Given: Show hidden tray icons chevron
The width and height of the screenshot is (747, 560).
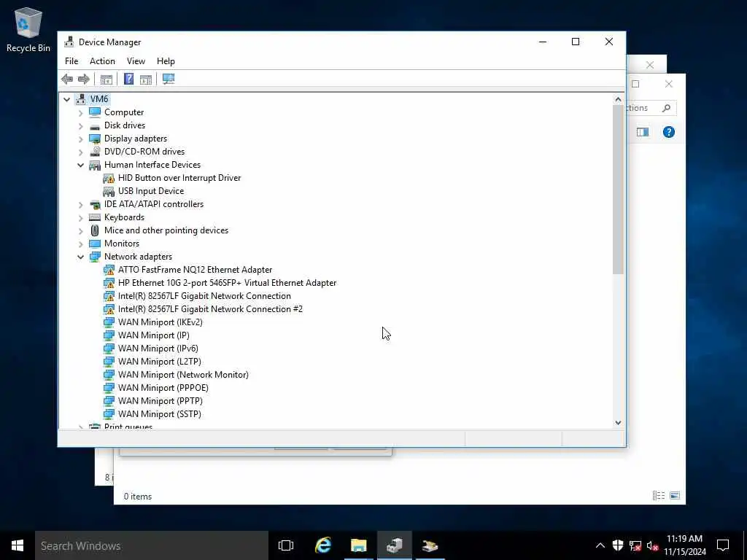Looking at the screenshot, I should [x=600, y=545].
